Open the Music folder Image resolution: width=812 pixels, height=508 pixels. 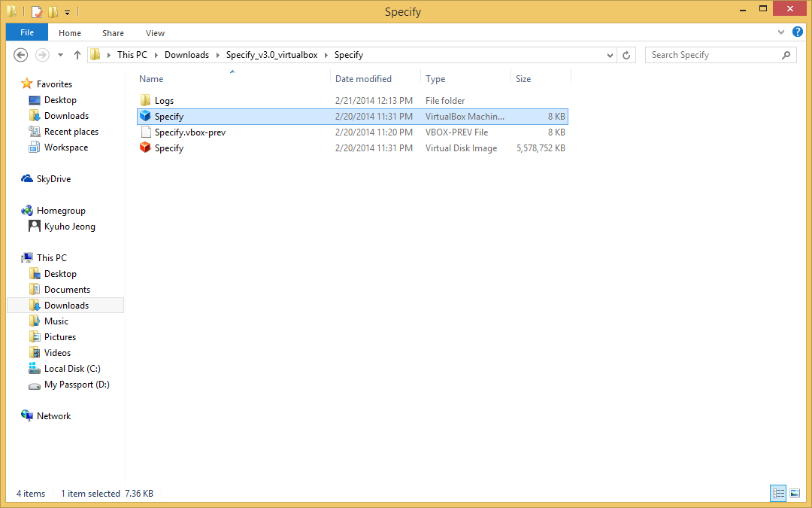(56, 321)
